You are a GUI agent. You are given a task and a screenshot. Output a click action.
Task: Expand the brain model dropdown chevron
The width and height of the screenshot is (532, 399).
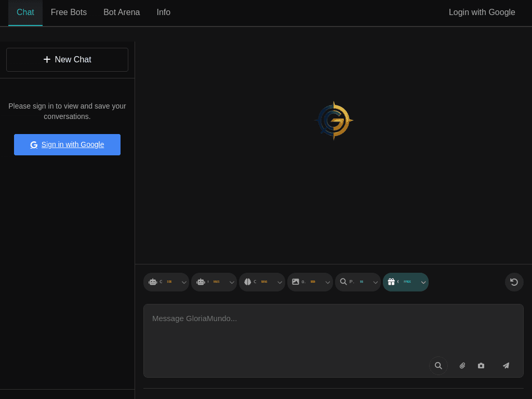coord(280,282)
